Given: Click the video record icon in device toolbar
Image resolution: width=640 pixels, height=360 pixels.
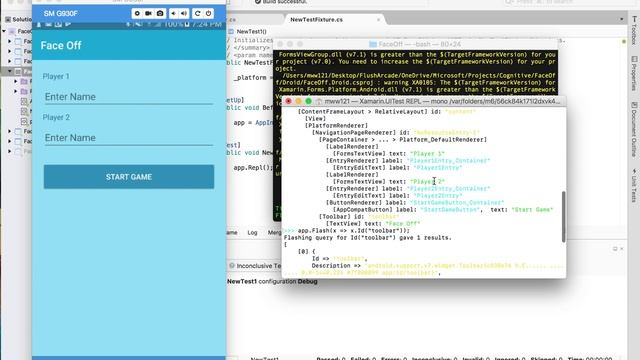Looking at the screenshot, I should (x=148, y=13).
